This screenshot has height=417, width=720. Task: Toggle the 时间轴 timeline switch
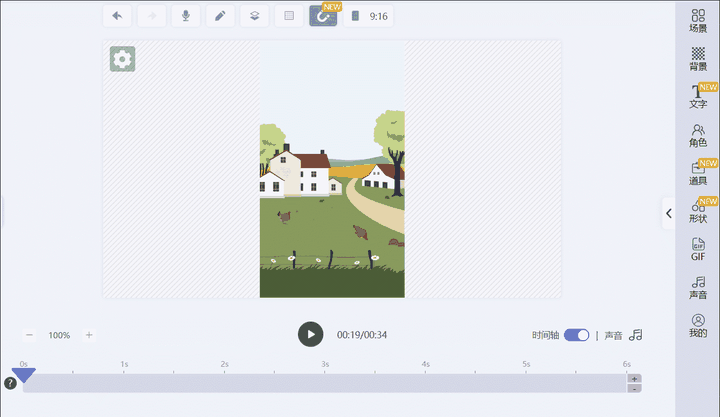pos(577,335)
